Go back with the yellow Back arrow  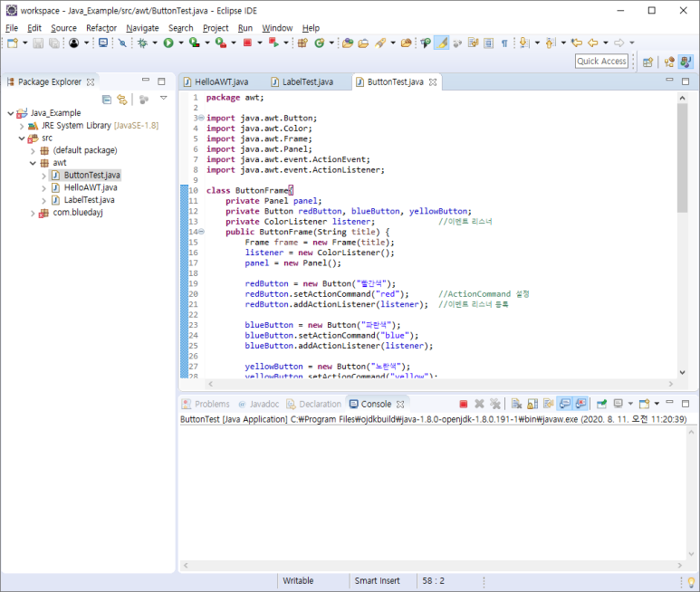[x=593, y=43]
